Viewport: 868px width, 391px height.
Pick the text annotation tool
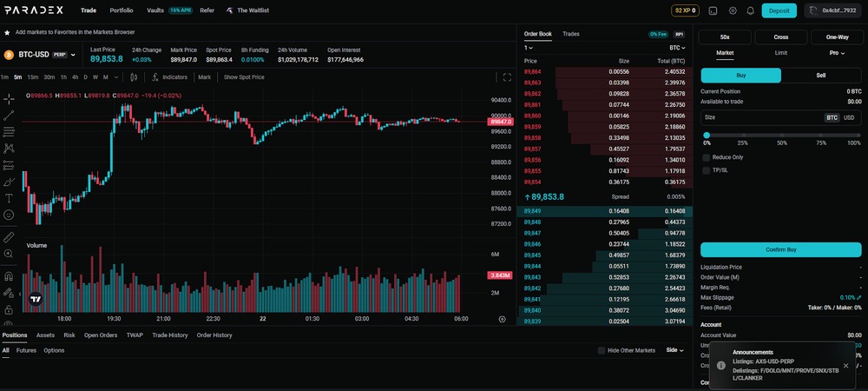(9, 198)
